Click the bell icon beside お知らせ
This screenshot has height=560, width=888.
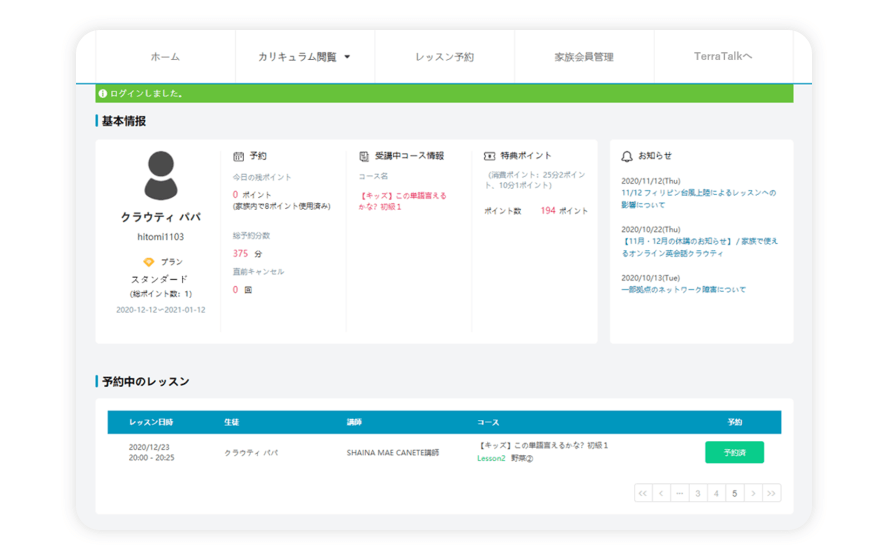[627, 157]
